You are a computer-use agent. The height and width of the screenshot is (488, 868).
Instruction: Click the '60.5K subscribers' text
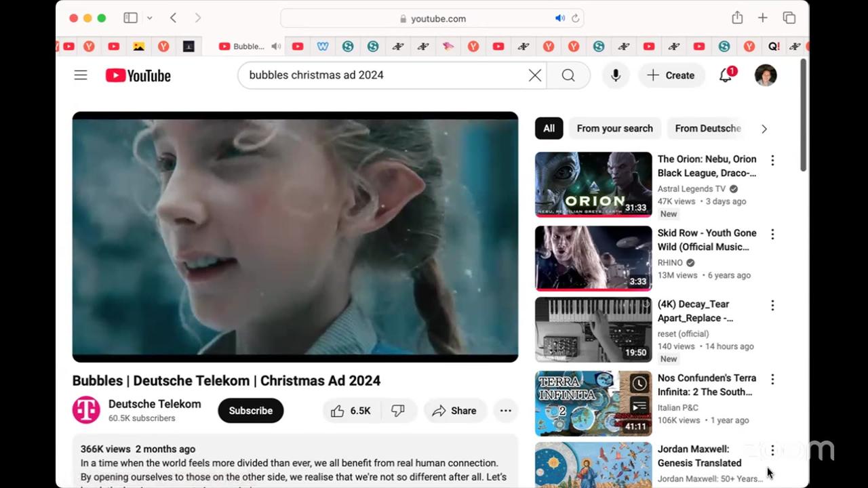[142, 418]
